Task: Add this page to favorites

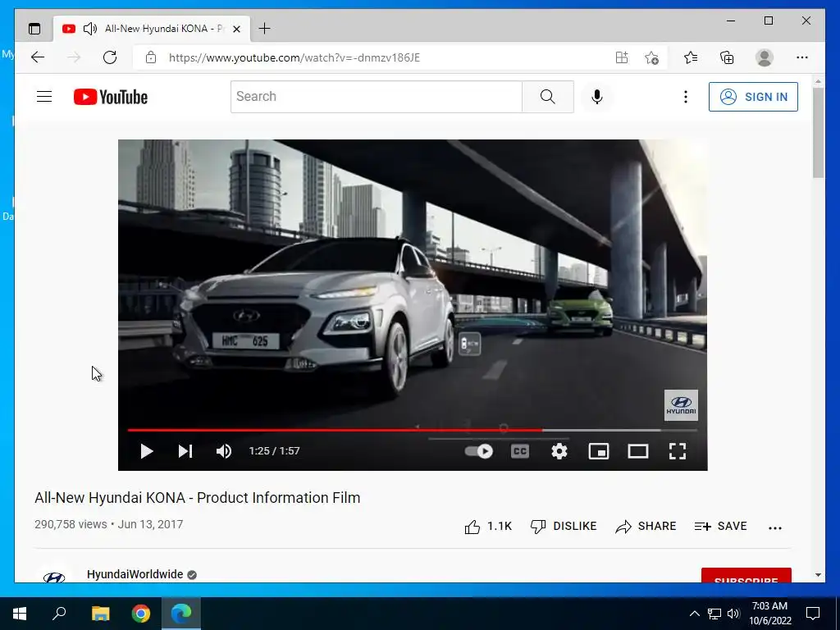Action: click(x=651, y=57)
